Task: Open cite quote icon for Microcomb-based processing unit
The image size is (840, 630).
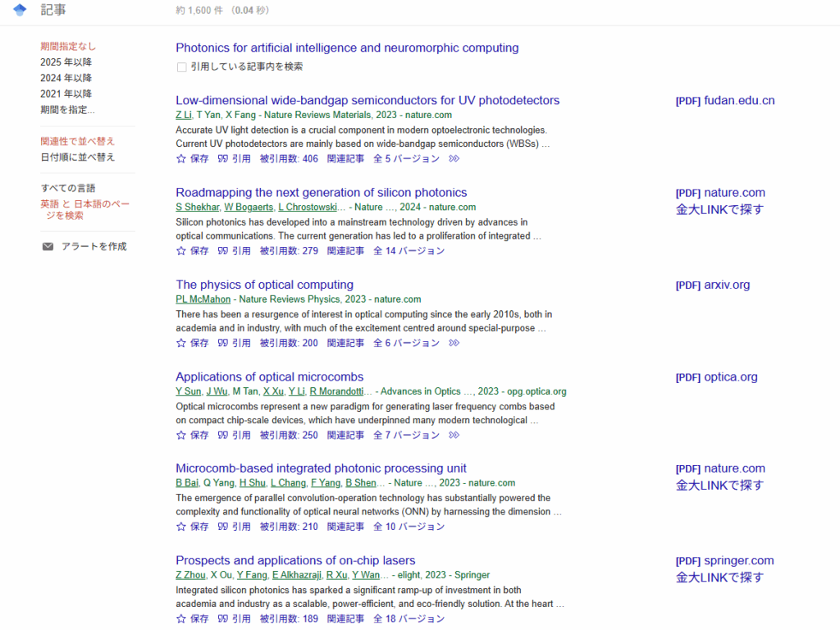Action: click(223, 527)
